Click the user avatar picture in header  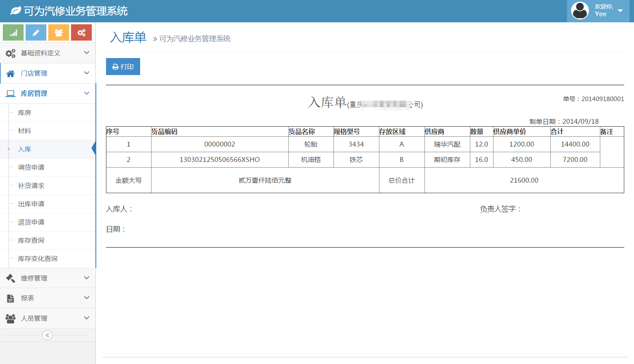[x=580, y=11]
